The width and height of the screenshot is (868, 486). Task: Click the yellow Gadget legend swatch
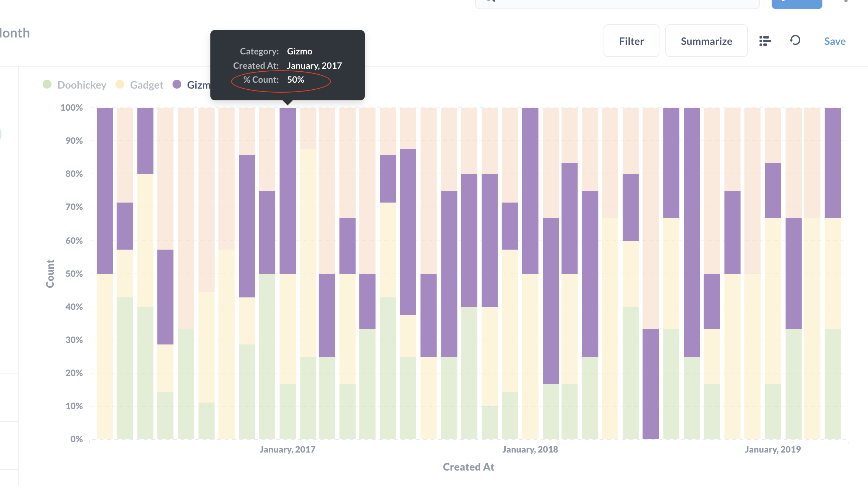[120, 84]
